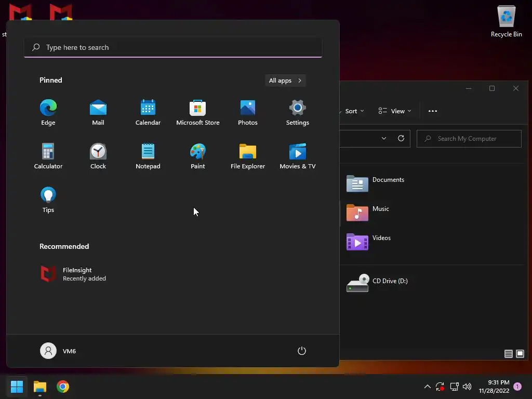Screen dimensions: 532x399
Task: Open File Explorer from the taskbar
Action: coord(39,387)
